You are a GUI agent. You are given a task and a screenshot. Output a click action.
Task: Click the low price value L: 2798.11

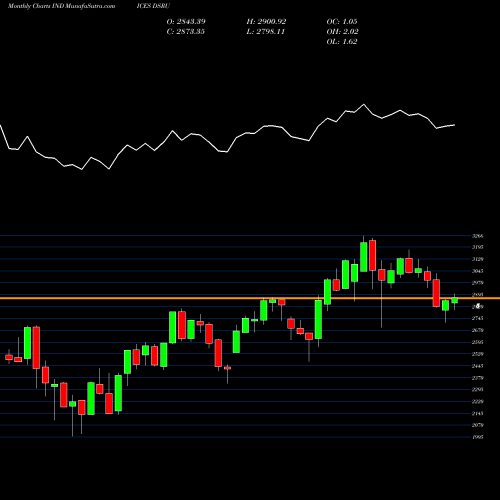(x=266, y=32)
